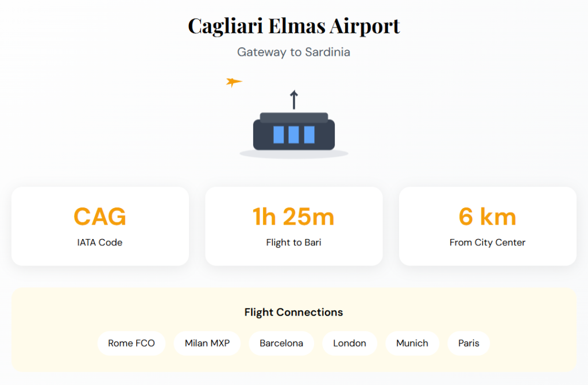Image resolution: width=588 pixels, height=385 pixels.
Task: Select the Munich connection chip
Action: tap(412, 343)
